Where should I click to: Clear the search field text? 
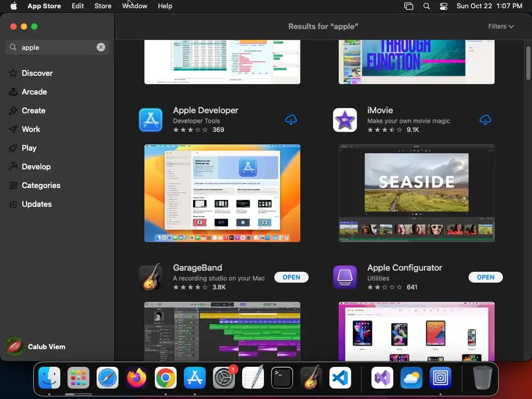coord(101,47)
